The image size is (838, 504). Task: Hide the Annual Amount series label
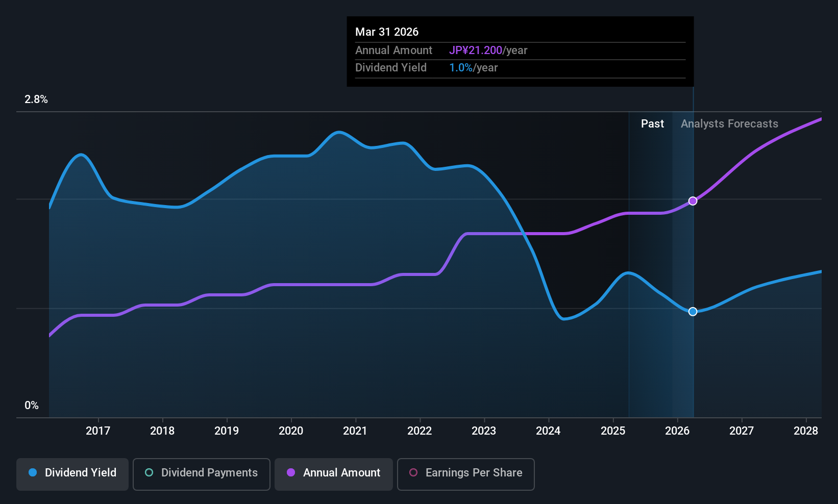point(341,473)
